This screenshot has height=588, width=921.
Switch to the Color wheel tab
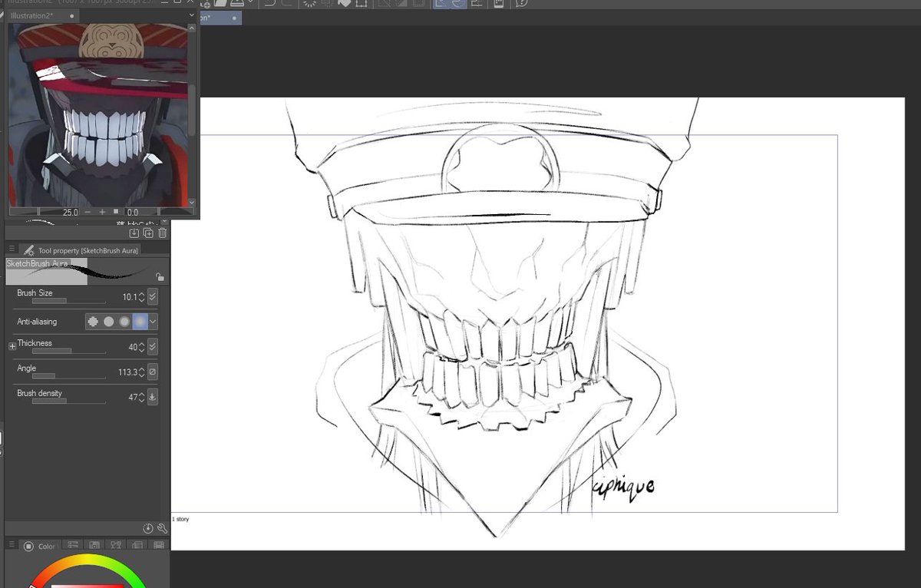click(38, 546)
